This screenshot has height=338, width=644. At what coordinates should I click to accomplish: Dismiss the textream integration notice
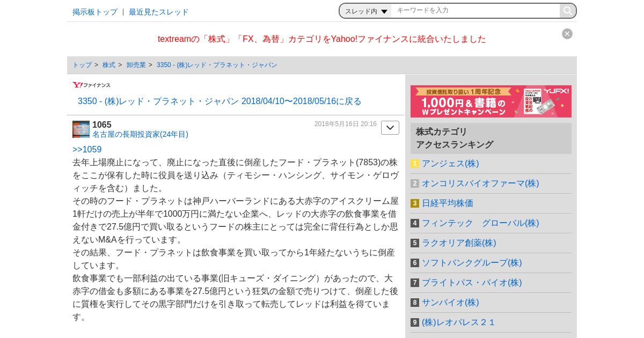(567, 34)
